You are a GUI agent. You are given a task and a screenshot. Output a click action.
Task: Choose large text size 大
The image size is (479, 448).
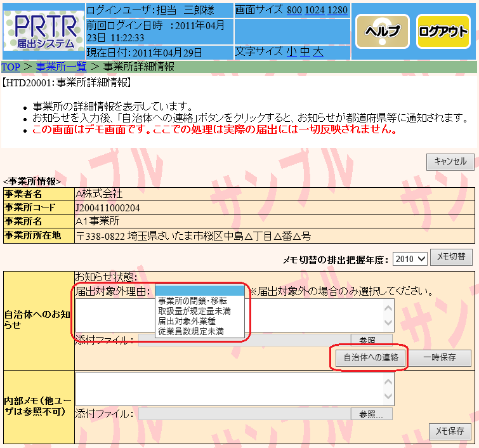point(318,51)
